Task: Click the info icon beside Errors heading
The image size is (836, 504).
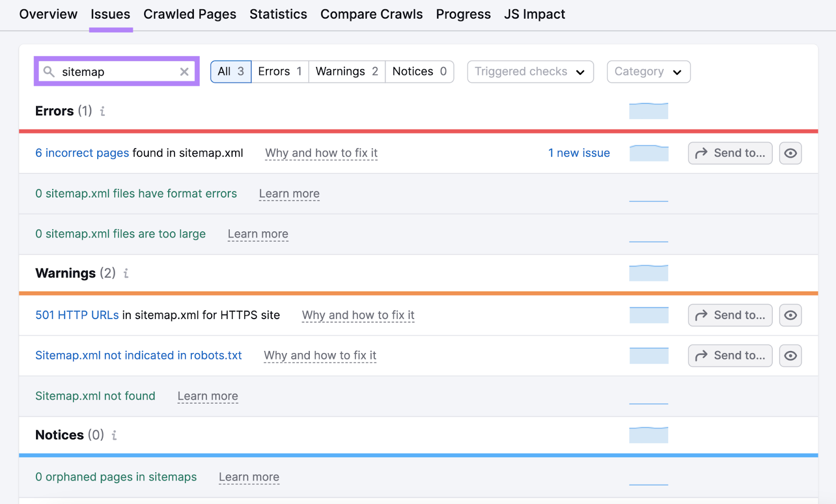Action: tap(102, 111)
